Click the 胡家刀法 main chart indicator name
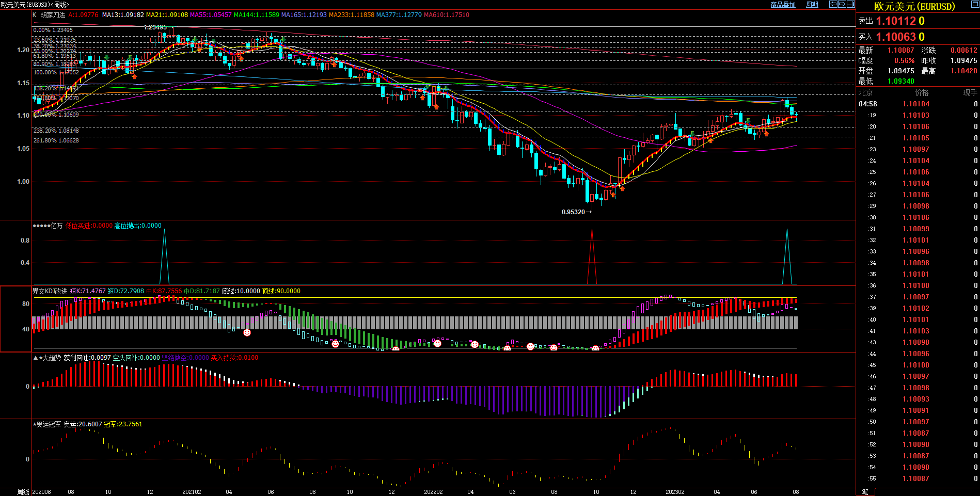980x496 pixels. coord(53,15)
